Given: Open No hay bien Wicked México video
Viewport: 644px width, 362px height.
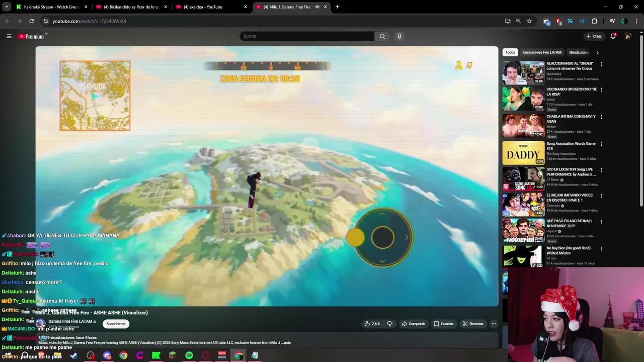Looking at the screenshot, I should pyautogui.click(x=523, y=256).
